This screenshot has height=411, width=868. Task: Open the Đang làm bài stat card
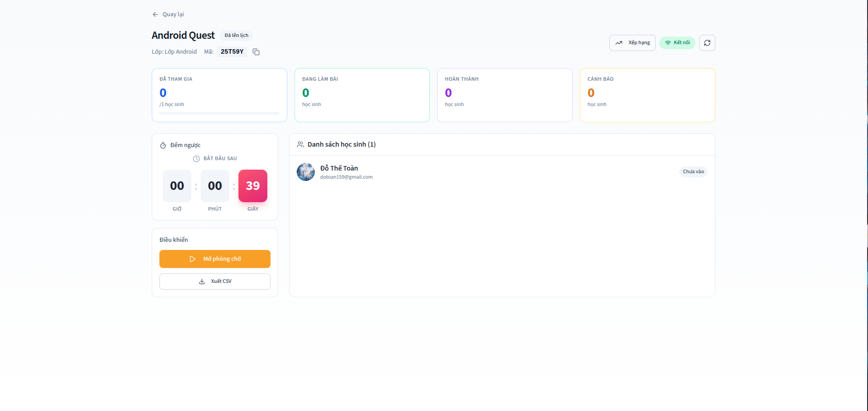[362, 95]
